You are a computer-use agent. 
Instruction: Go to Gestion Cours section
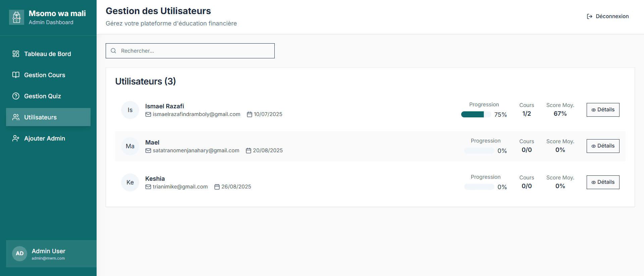(45, 75)
